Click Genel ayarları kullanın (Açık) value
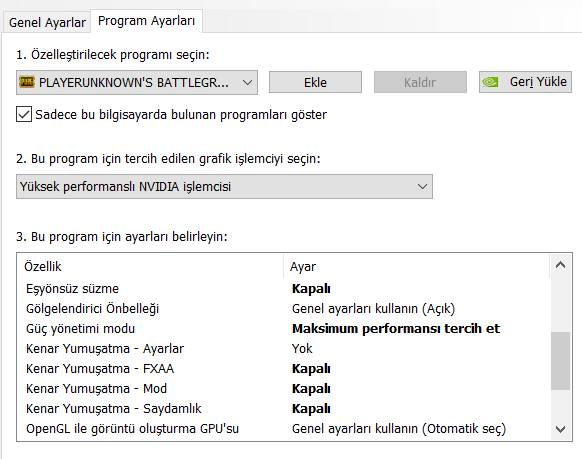 tap(373, 309)
